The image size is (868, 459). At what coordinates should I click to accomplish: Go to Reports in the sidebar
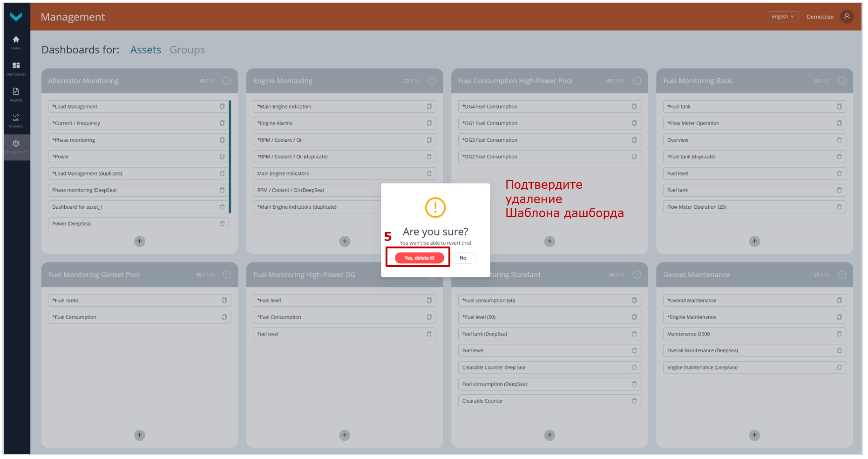coord(16,94)
